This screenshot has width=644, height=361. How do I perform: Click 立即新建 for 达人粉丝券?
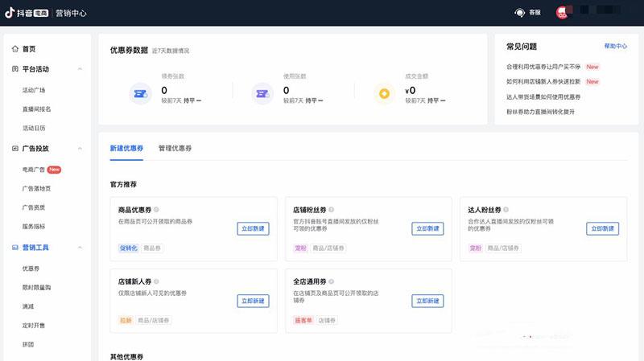point(602,228)
